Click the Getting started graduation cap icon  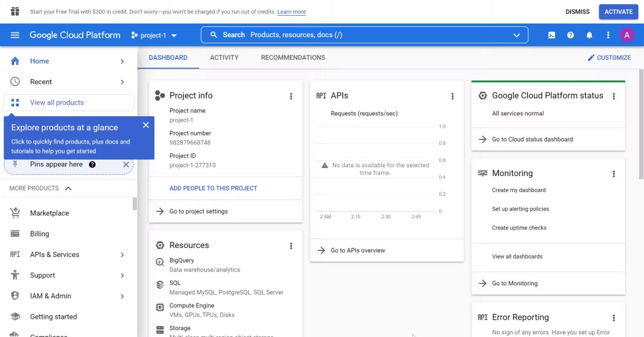tap(15, 317)
